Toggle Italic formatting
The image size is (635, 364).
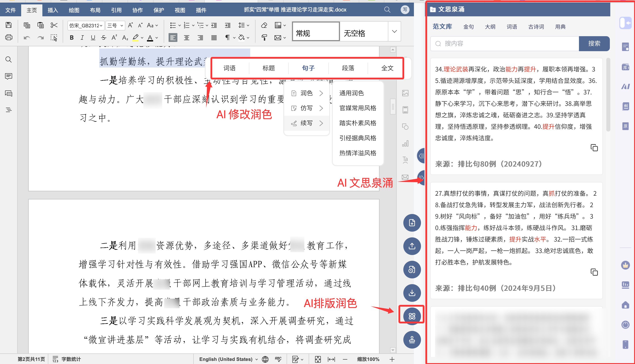point(82,38)
